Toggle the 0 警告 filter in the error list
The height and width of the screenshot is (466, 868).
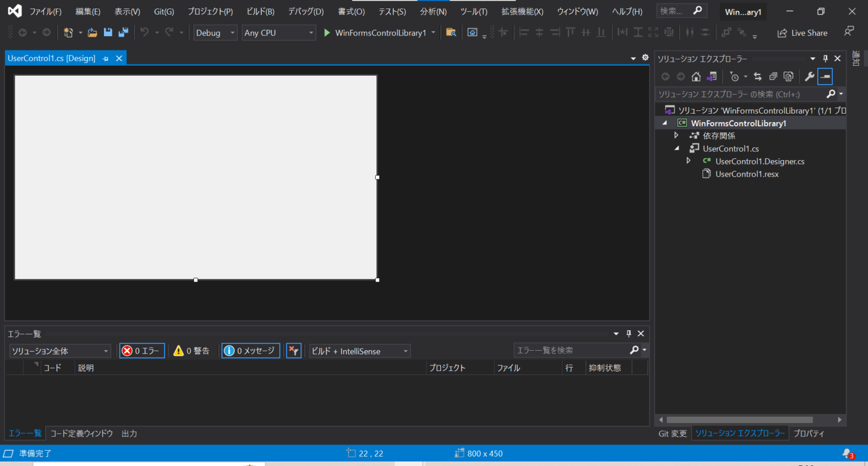tap(192, 351)
